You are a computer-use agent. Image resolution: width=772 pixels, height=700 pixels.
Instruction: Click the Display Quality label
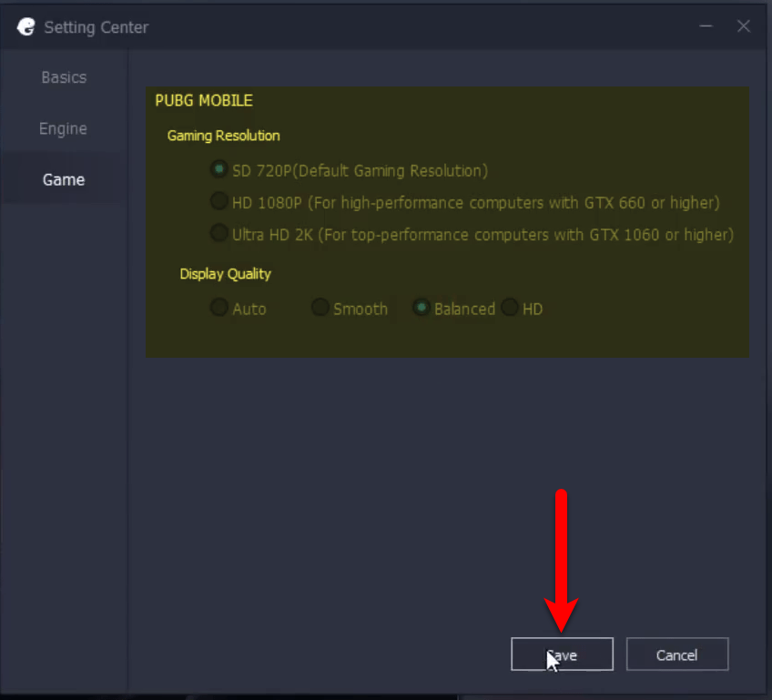tap(226, 274)
